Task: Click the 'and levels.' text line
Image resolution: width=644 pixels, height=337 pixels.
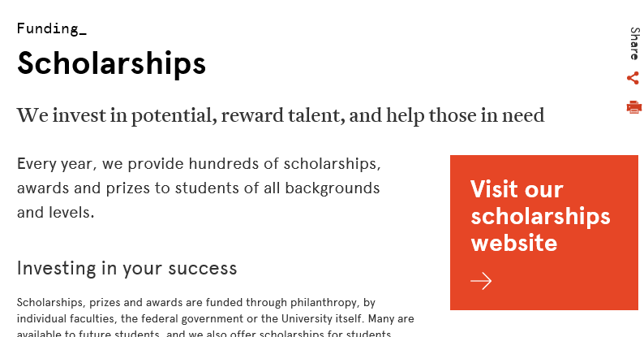Action: click(x=55, y=213)
